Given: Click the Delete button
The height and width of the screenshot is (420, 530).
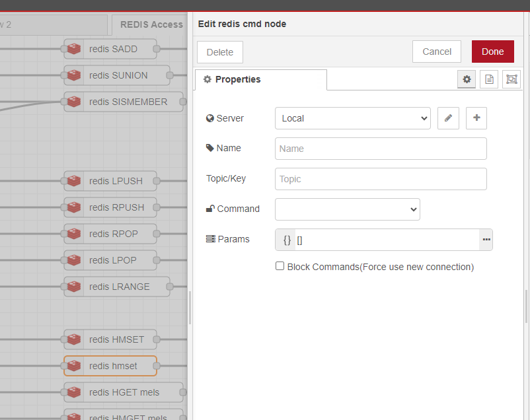Looking at the screenshot, I should pos(220,52).
